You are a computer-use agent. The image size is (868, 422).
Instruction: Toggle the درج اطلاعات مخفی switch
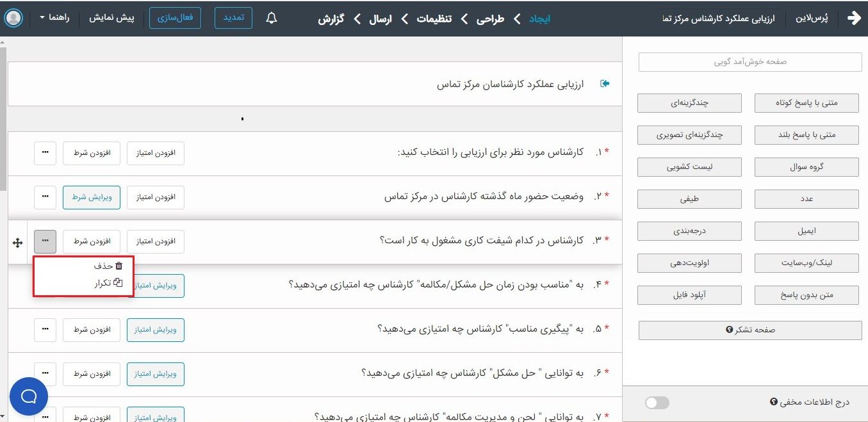click(657, 402)
